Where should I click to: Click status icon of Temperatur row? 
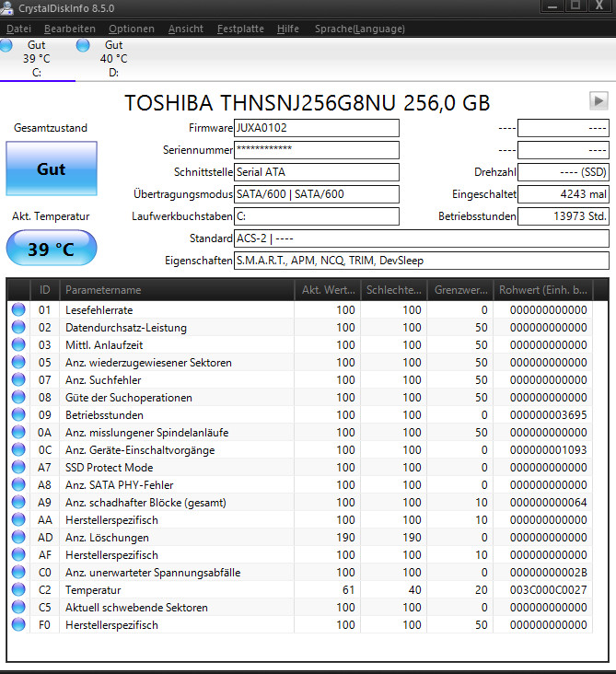(x=18, y=589)
